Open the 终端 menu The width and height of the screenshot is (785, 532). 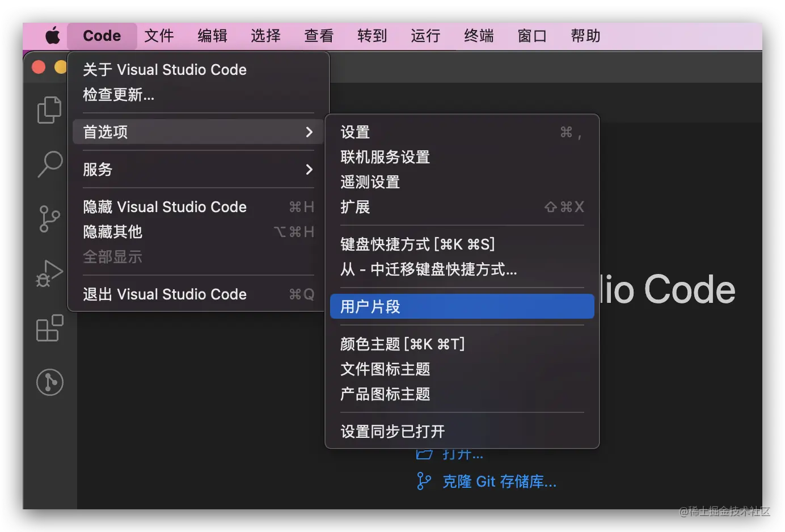[x=479, y=36]
